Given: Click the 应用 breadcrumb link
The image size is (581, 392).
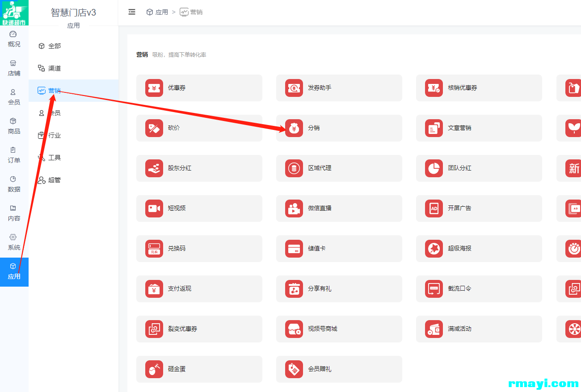Looking at the screenshot, I should pyautogui.click(x=157, y=12).
